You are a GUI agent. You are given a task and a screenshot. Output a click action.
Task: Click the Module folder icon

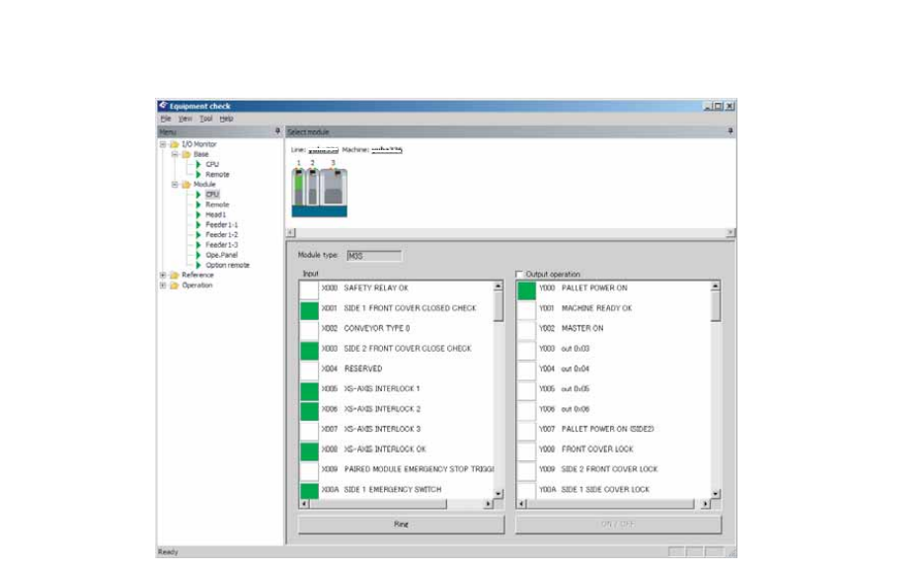187,184
